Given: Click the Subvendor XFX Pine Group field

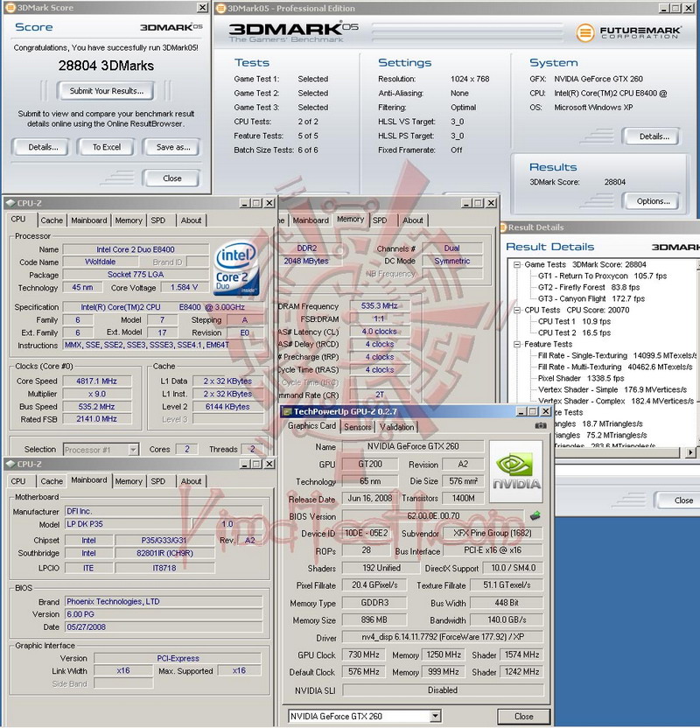Looking at the screenshot, I should pos(493,533).
